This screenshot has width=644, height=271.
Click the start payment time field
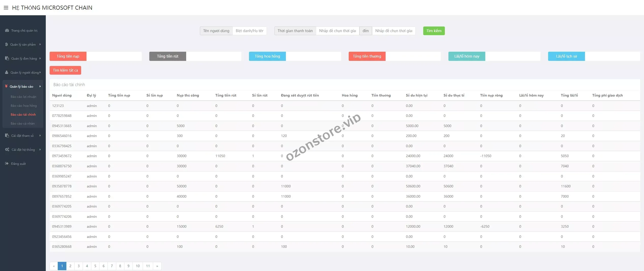tap(338, 31)
